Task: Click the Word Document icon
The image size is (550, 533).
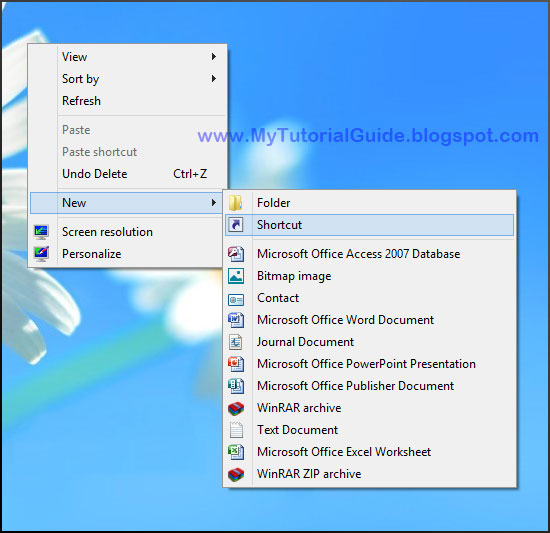Action: click(x=236, y=320)
